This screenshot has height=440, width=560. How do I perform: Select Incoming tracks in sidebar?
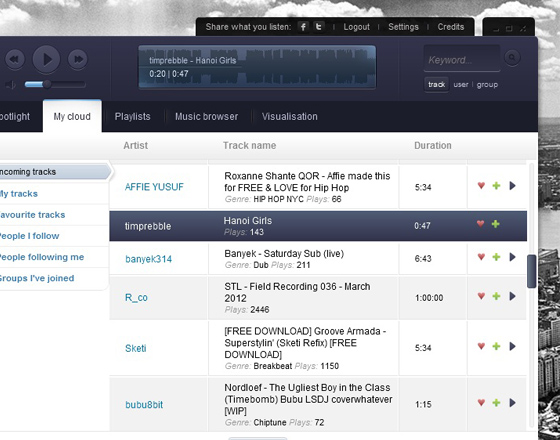click(x=54, y=172)
